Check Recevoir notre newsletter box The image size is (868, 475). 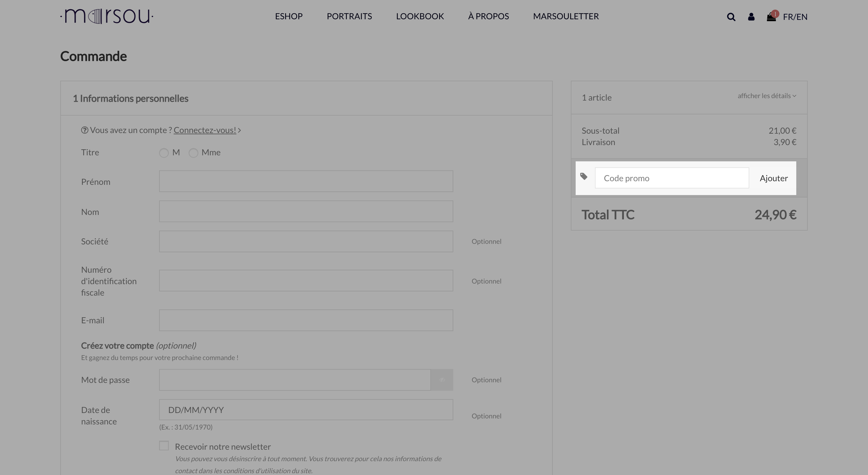(x=164, y=446)
